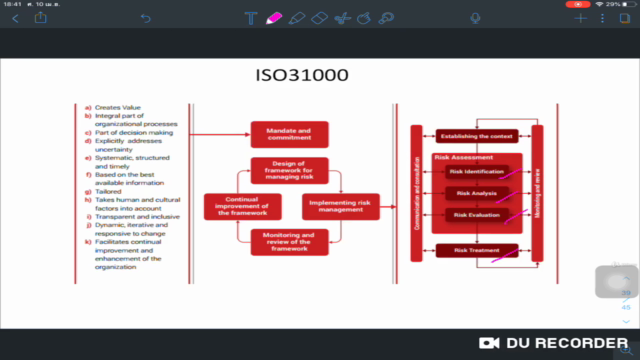Screen dimensions: 640x360
Task: Select the Eraser tool
Action: click(319, 18)
